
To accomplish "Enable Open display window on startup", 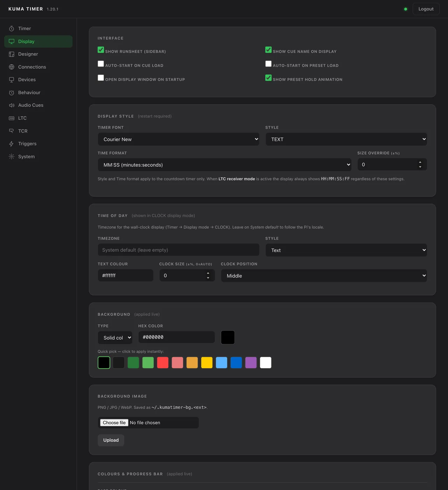I will 101,78.
